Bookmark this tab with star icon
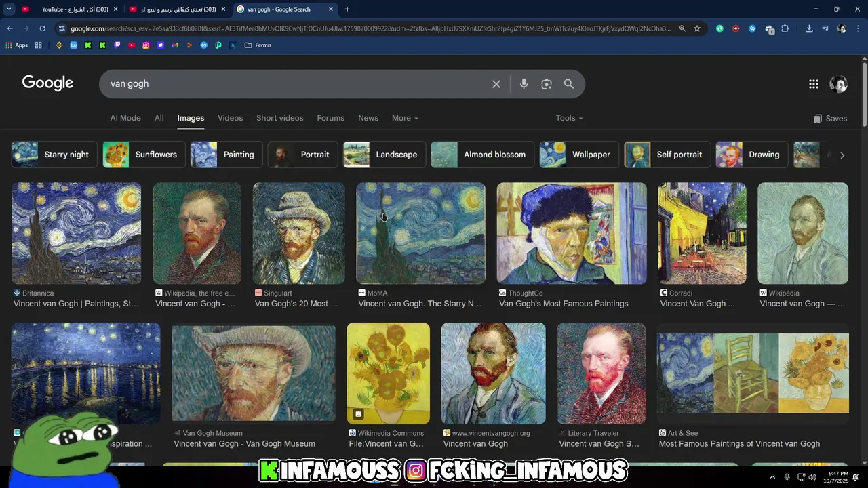Viewport: 868px width, 488px height. pos(697,28)
